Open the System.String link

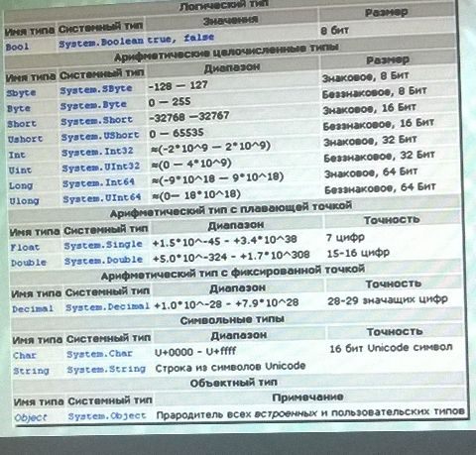click(x=106, y=369)
